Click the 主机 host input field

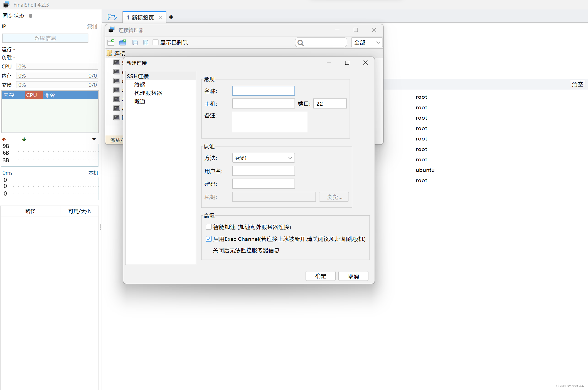263,104
